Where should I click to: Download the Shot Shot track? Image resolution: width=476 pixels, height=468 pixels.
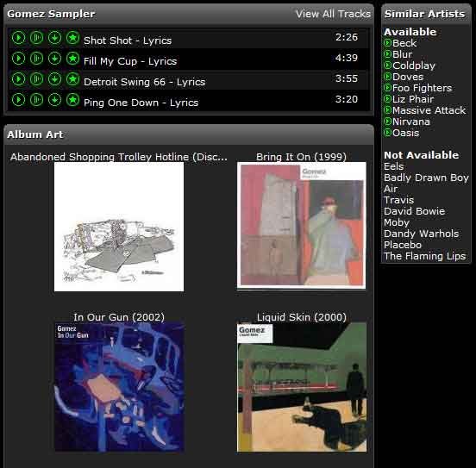click(54, 38)
